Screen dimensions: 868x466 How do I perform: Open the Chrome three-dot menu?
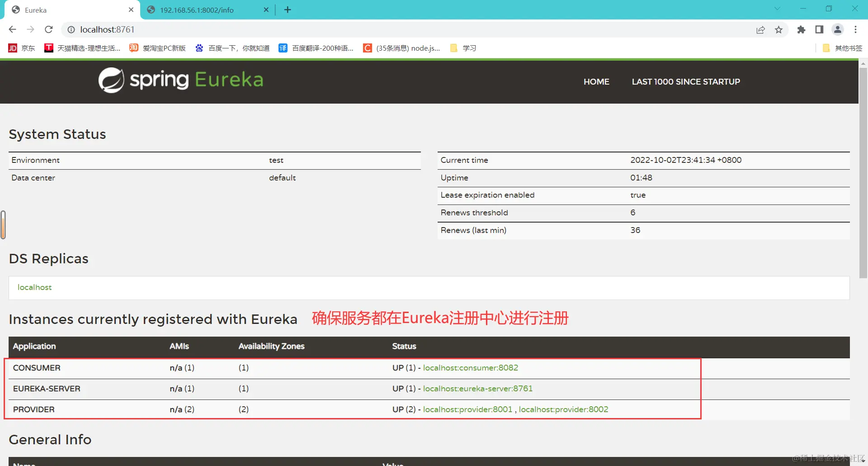click(x=855, y=30)
